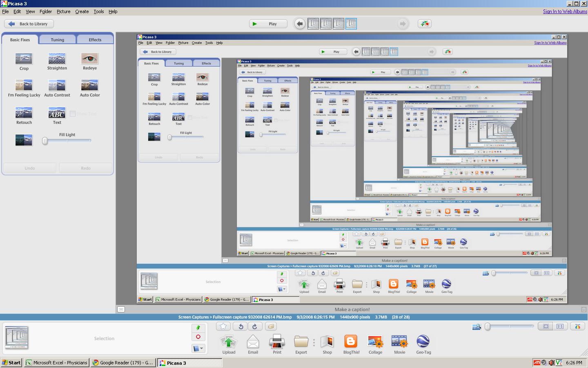Image resolution: width=588 pixels, height=368 pixels.
Task: Click the Fill Light preview icon
Action: (x=24, y=140)
